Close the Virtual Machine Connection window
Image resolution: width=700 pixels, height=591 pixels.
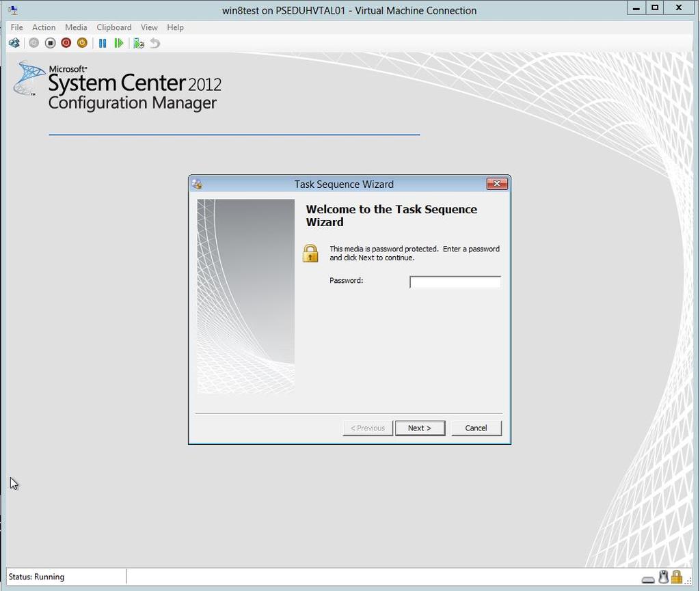[679, 8]
